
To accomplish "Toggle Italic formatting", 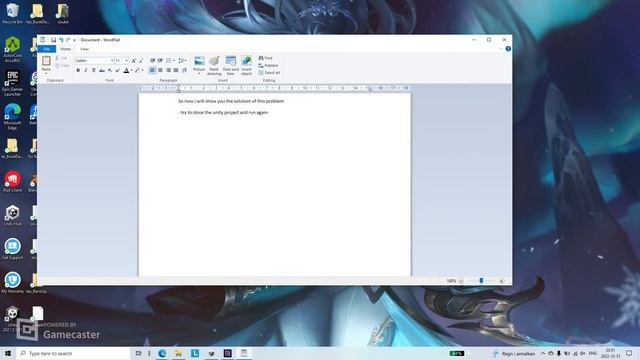I will [x=86, y=70].
